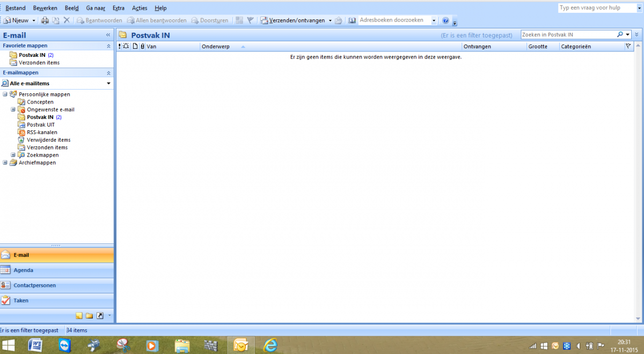Click the move to folder icon

56,20
